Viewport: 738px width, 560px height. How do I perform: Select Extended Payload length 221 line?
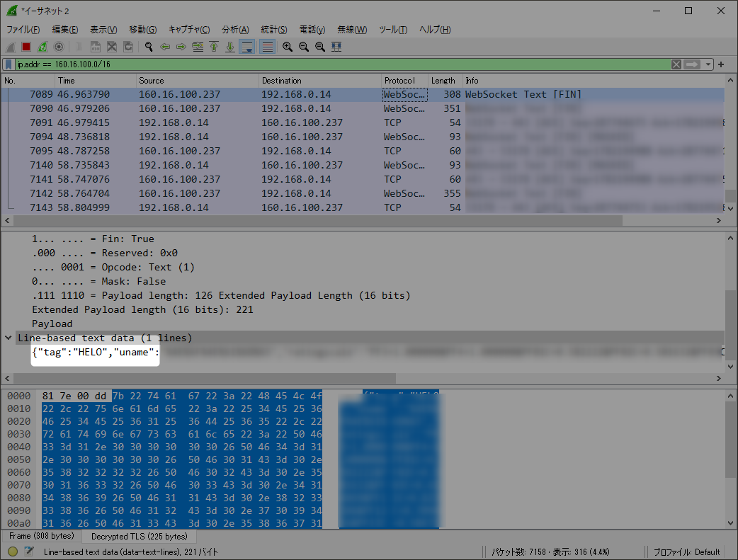pyautogui.click(x=142, y=309)
